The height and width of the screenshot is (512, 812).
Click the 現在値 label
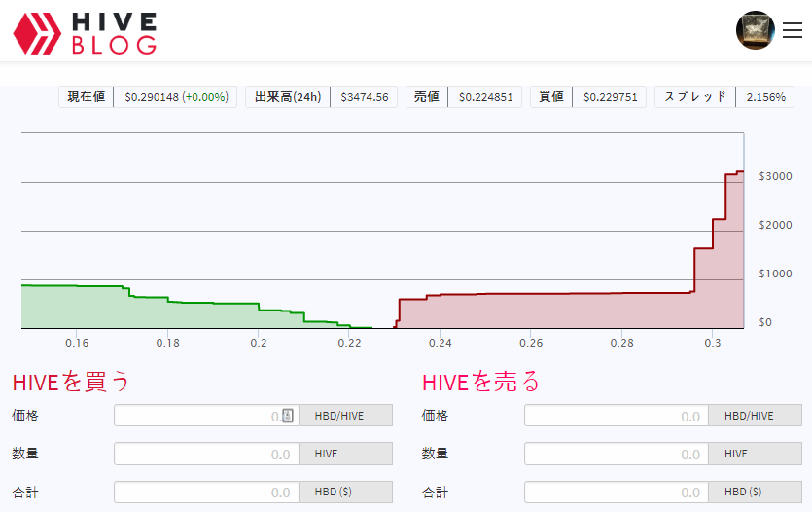tap(86, 97)
